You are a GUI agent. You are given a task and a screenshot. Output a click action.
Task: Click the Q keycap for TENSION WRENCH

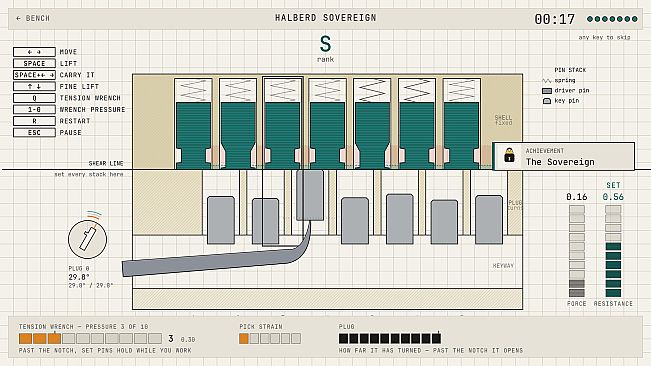[34, 98]
